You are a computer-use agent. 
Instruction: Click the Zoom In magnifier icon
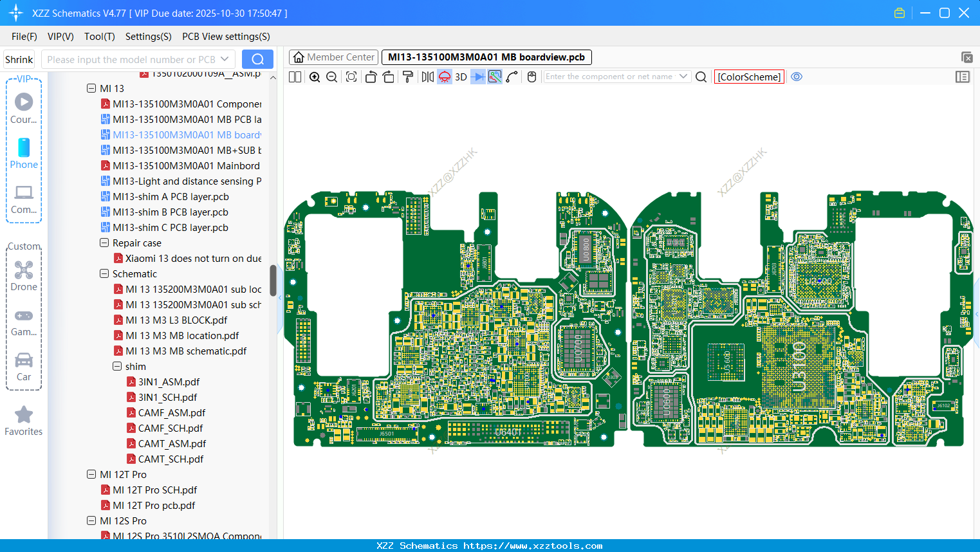[x=315, y=77]
